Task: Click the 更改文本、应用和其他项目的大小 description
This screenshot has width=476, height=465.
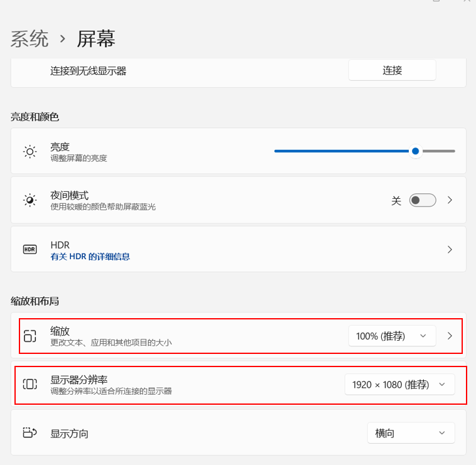Action: click(x=111, y=343)
